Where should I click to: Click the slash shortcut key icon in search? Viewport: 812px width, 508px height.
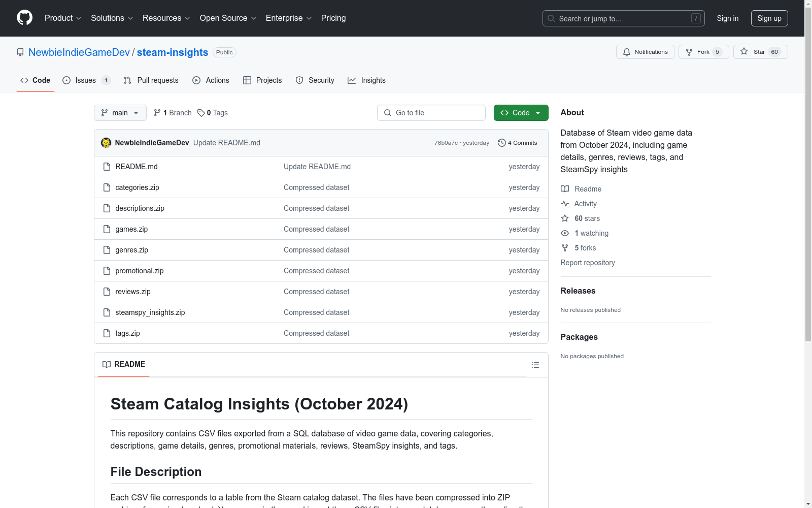click(696, 18)
